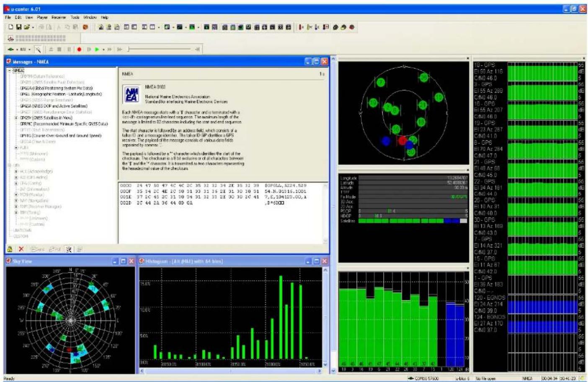Image resolution: width=588 pixels, height=382 pixels.
Task: Click the fast-forward button after Play
Action: 110,49
